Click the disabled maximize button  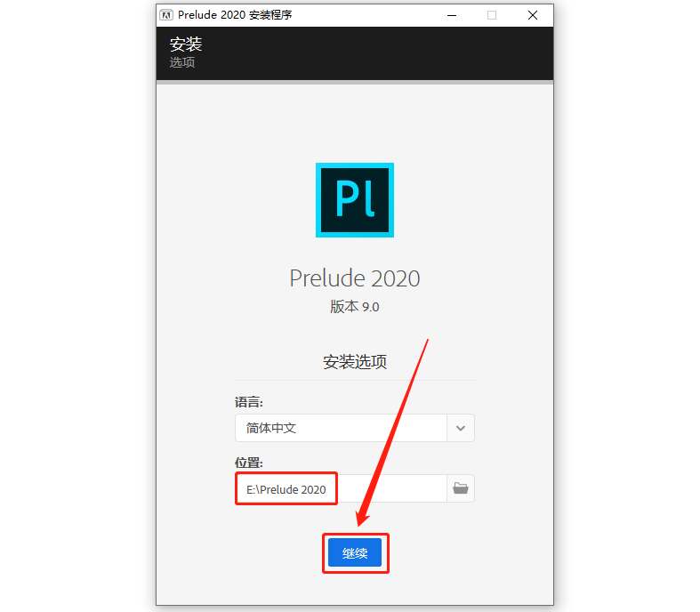point(492,15)
